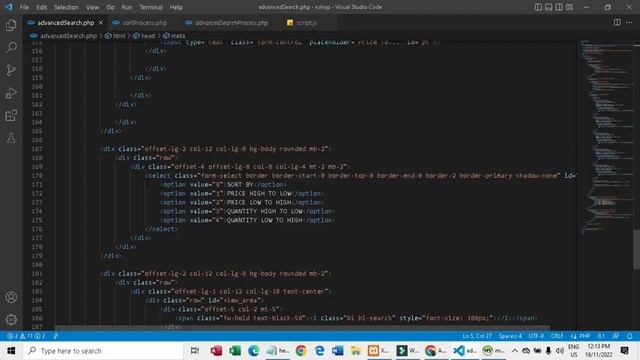Click line number 170 in the gutter

point(37,176)
